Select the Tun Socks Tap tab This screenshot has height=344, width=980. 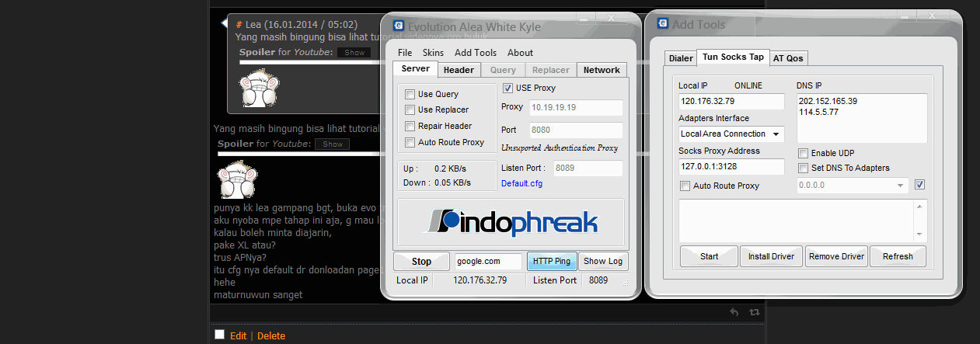tap(733, 57)
